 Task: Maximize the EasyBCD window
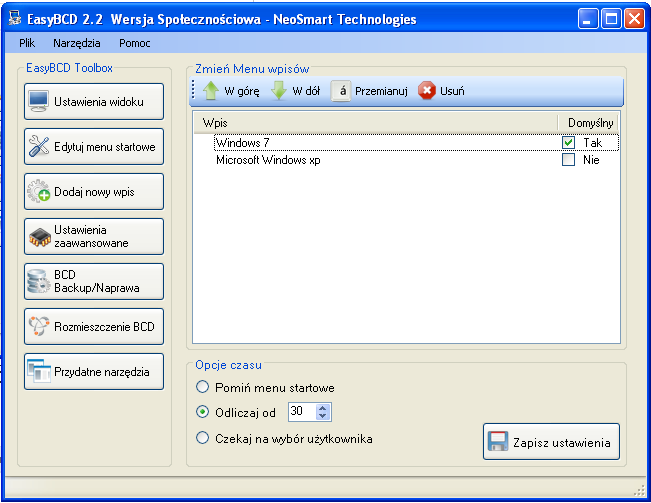[x=611, y=19]
